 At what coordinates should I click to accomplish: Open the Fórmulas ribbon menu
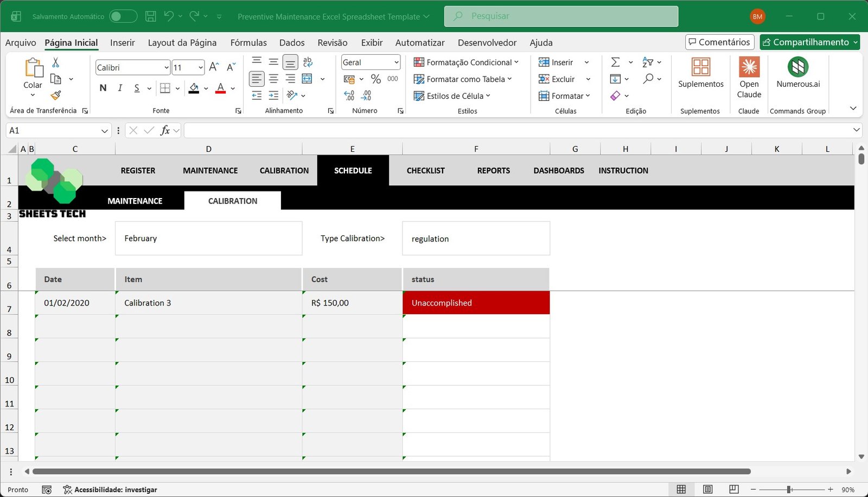coord(248,42)
